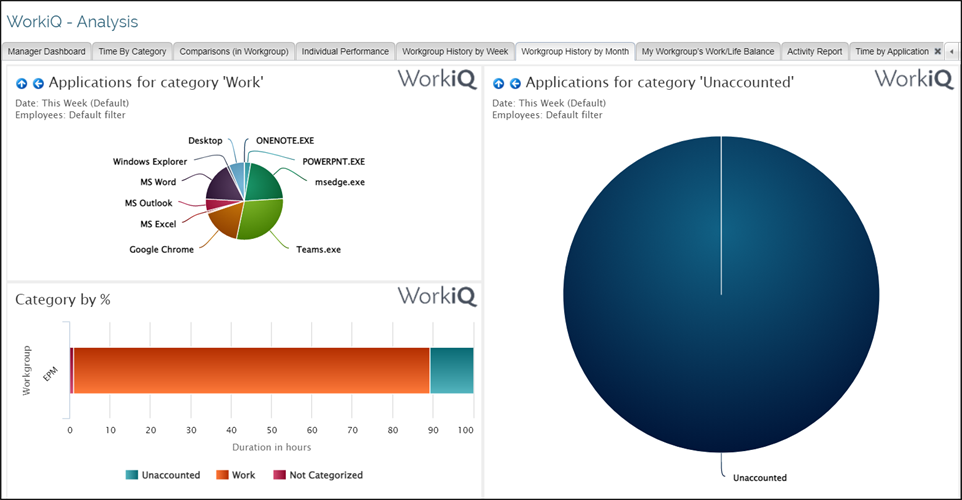962x500 pixels.
Task: Toggle the Not Categorized legend swatch
Action: click(x=281, y=475)
